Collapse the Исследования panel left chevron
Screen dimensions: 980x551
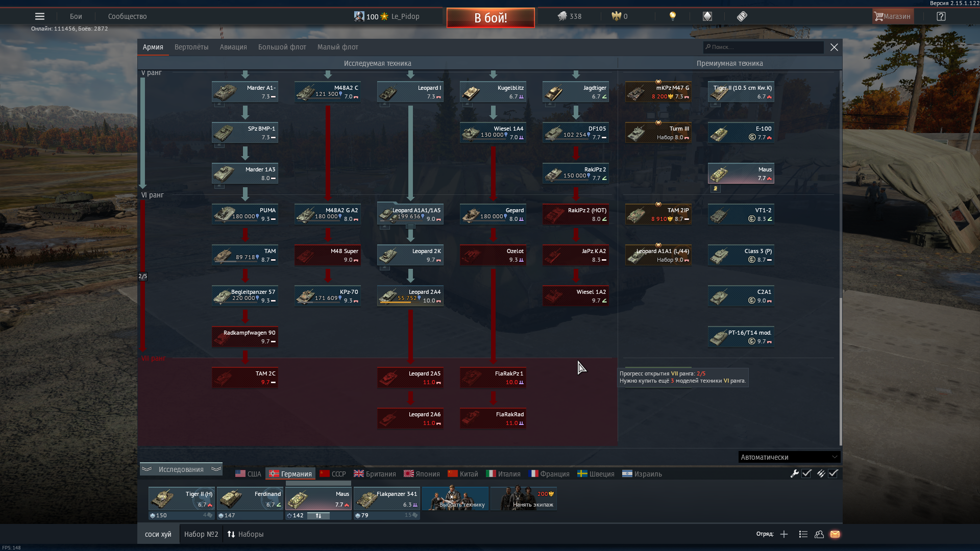146,469
